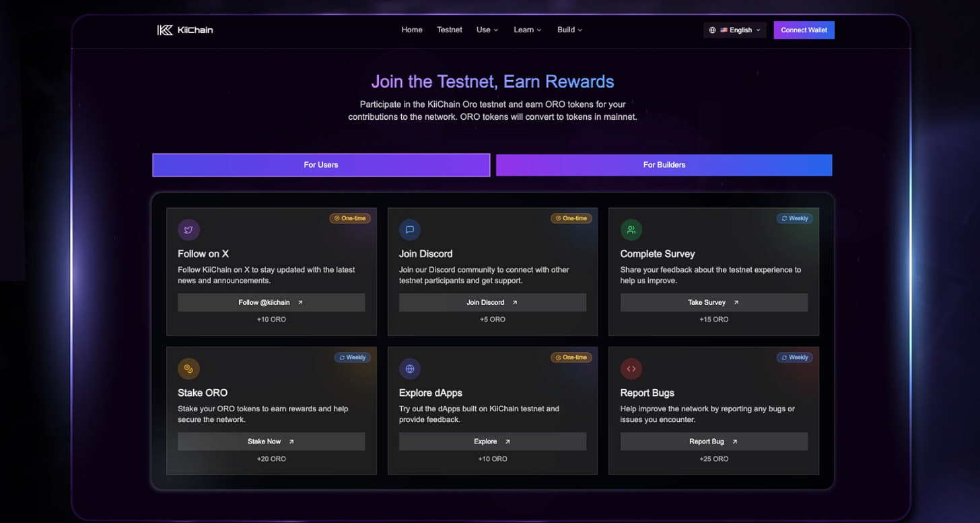Click the code icon on Report Bugs card
Viewport: 980px width, 523px height.
(631, 369)
